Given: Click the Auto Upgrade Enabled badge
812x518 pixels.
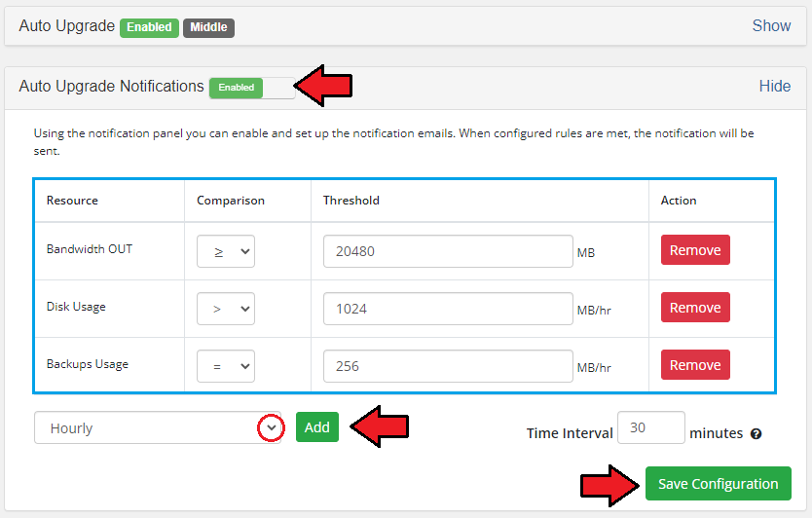Looking at the screenshot, I should coord(149,27).
